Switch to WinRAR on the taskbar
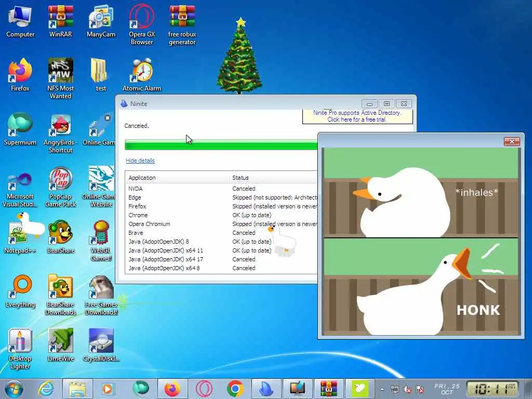 329,389
